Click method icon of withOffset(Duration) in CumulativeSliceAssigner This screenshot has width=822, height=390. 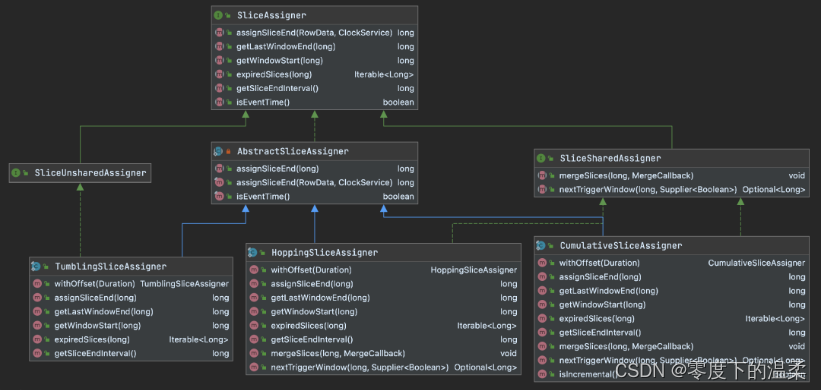click(x=542, y=263)
